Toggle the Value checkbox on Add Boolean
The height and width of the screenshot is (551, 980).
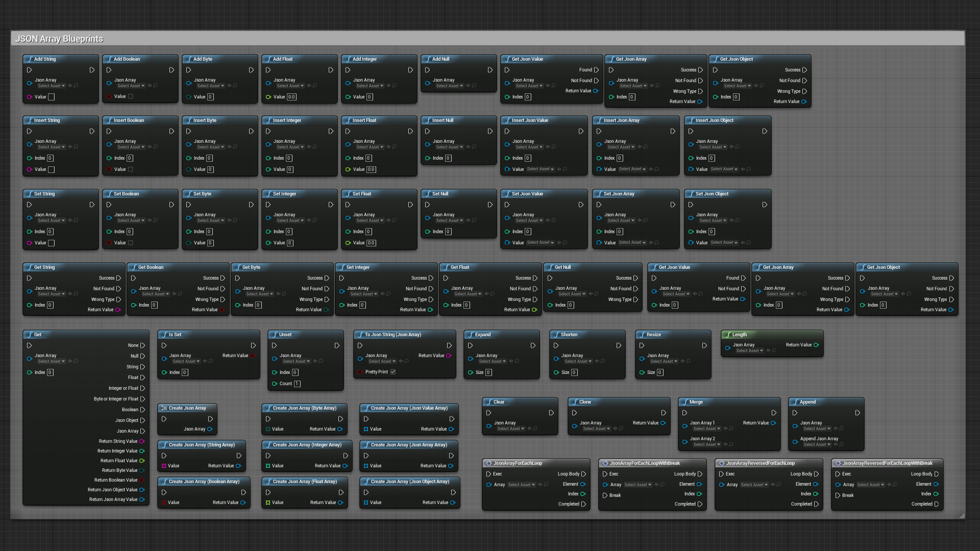click(131, 96)
